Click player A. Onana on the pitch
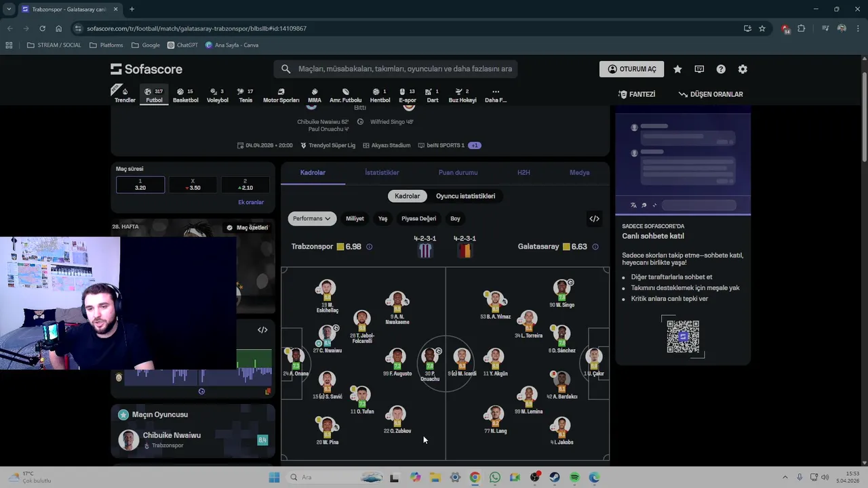This screenshot has width=868, height=488. point(296,363)
